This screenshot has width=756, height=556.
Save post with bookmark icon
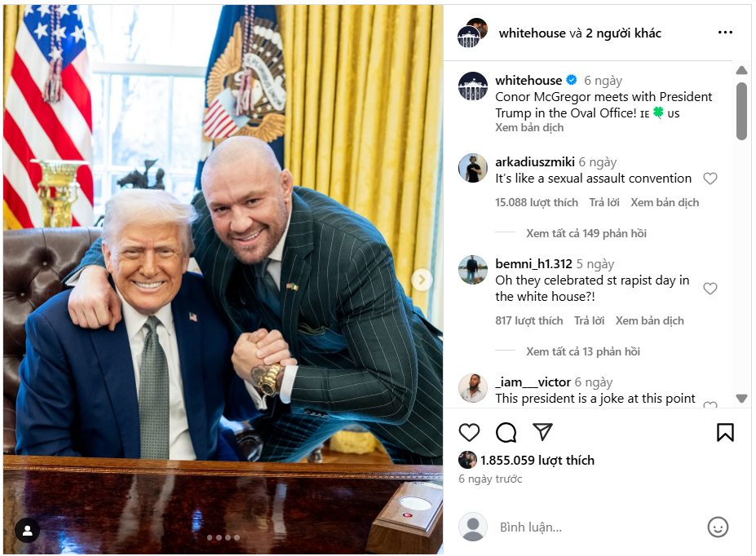[725, 432]
